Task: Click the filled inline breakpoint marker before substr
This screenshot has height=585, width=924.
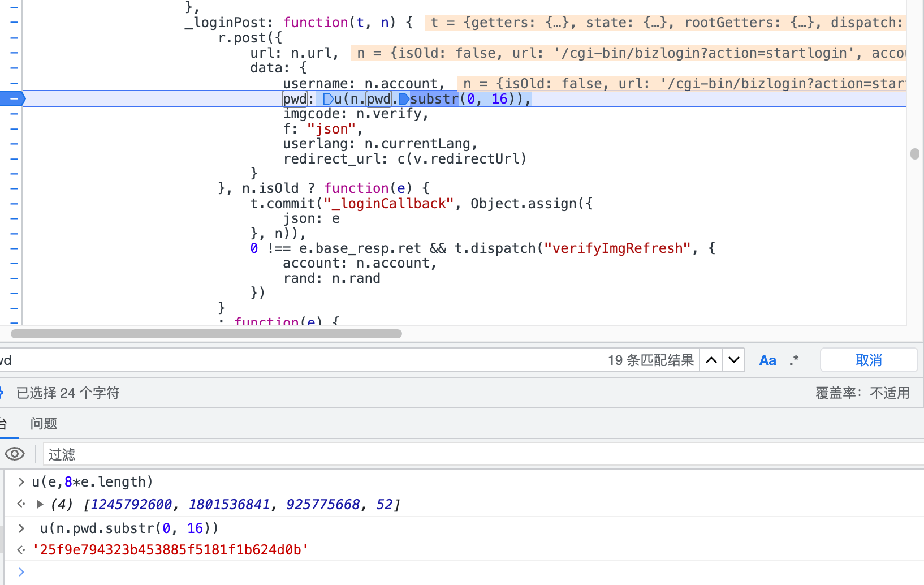Action: (404, 100)
